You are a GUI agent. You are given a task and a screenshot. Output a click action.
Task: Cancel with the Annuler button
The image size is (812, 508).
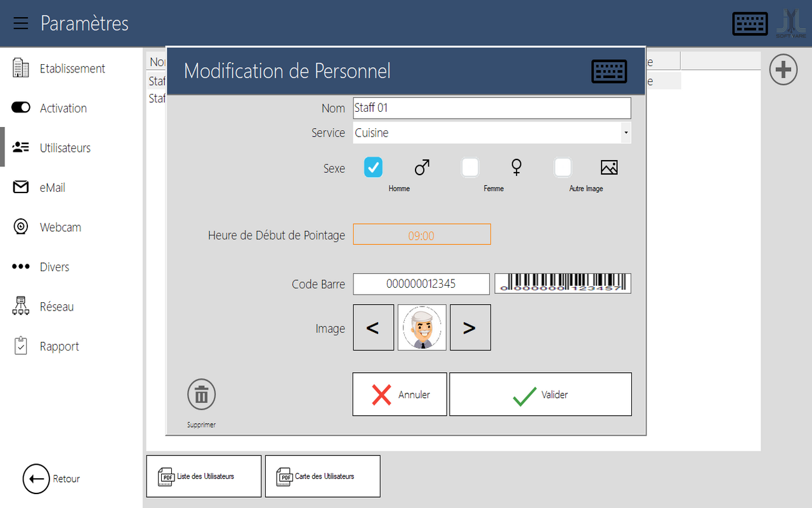coord(400,394)
